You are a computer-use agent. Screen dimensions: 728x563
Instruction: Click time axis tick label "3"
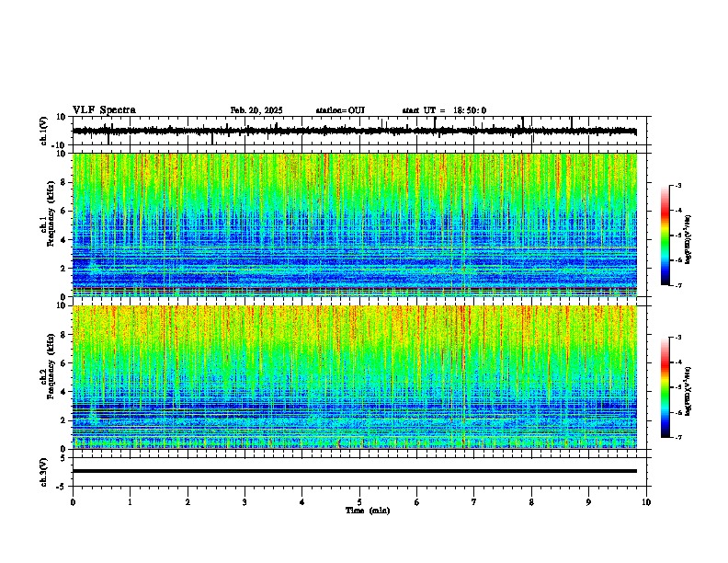coord(245,502)
